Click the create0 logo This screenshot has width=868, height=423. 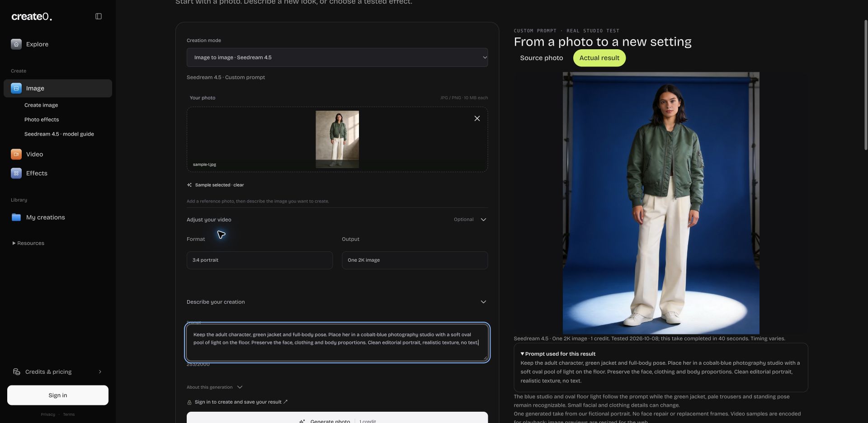click(x=32, y=17)
